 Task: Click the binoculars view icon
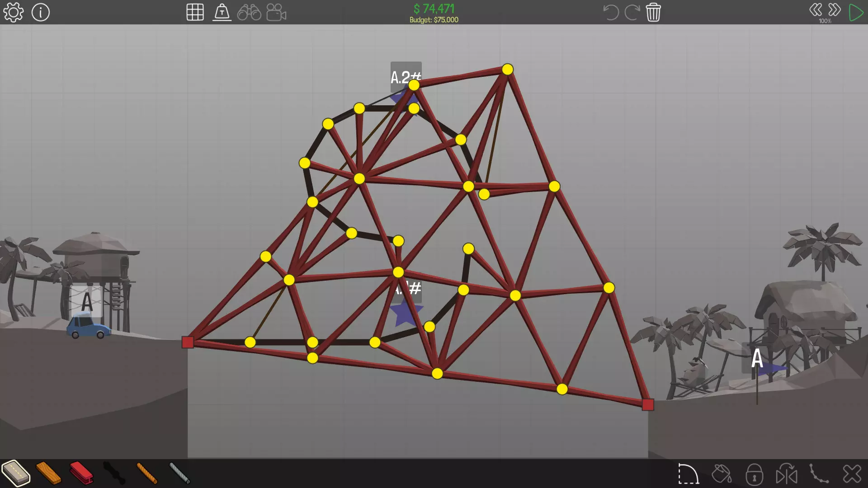(249, 12)
